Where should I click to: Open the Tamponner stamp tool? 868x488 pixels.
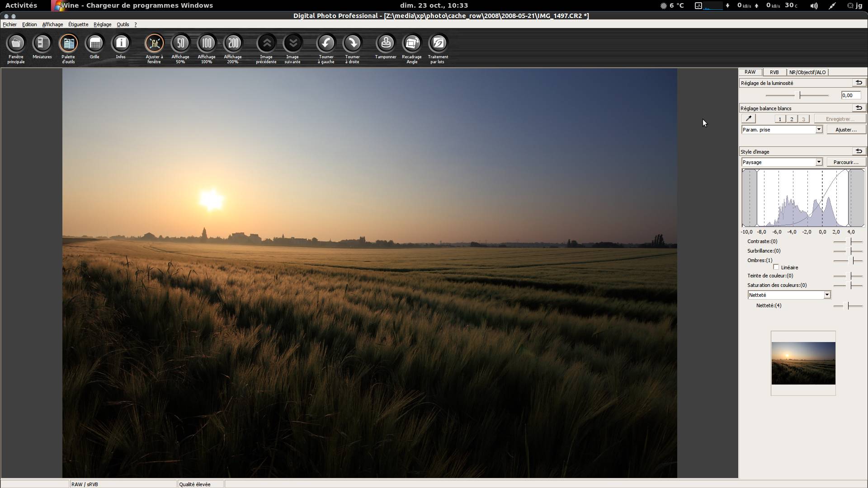click(386, 44)
